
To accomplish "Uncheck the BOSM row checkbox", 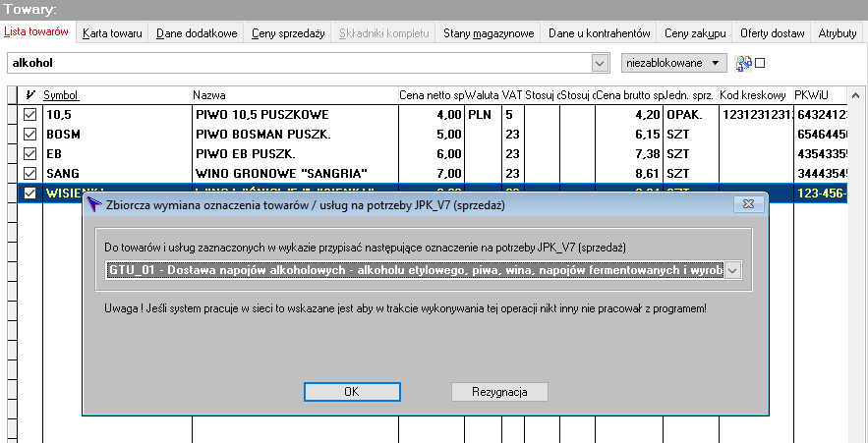I will coord(29,134).
